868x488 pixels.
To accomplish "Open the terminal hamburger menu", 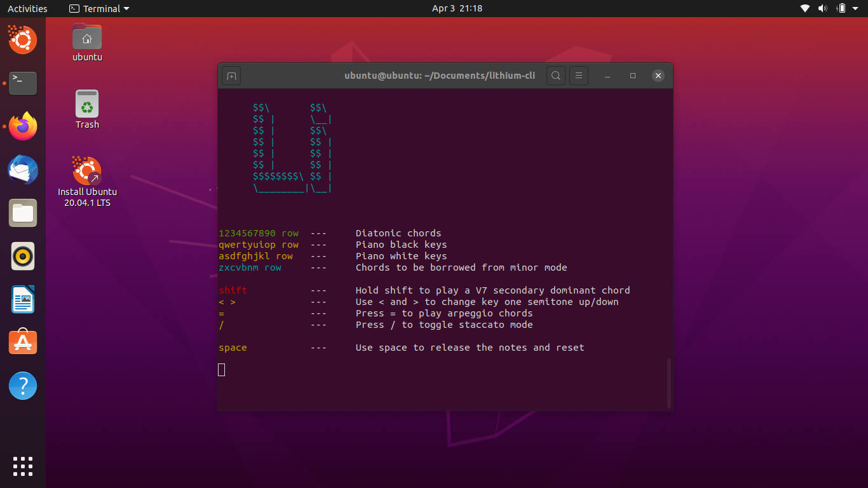I will coord(578,76).
